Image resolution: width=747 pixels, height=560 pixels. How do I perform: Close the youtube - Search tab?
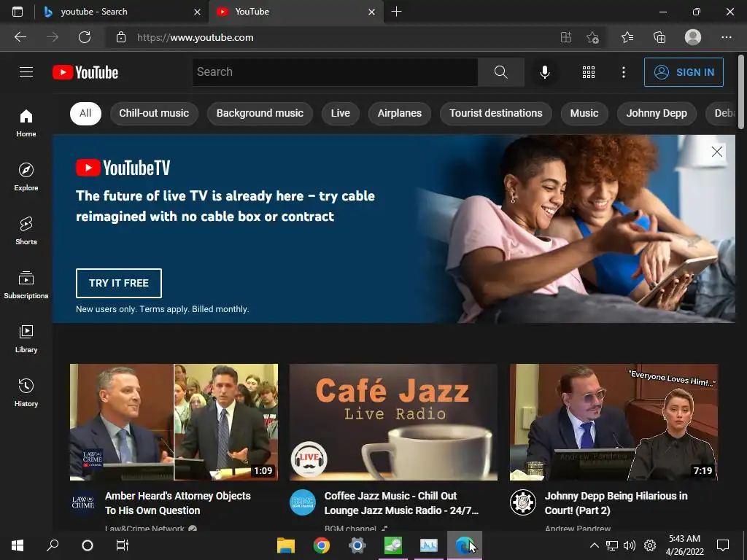click(197, 12)
